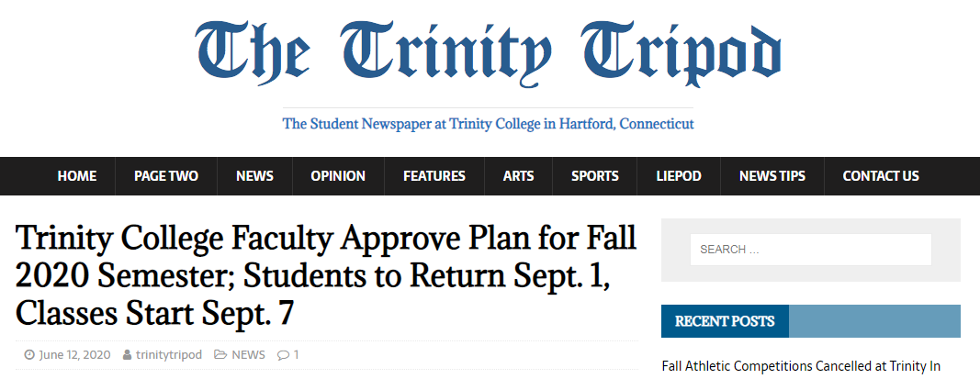980x379 pixels.
Task: Focus the SEARCH input field
Action: point(811,250)
